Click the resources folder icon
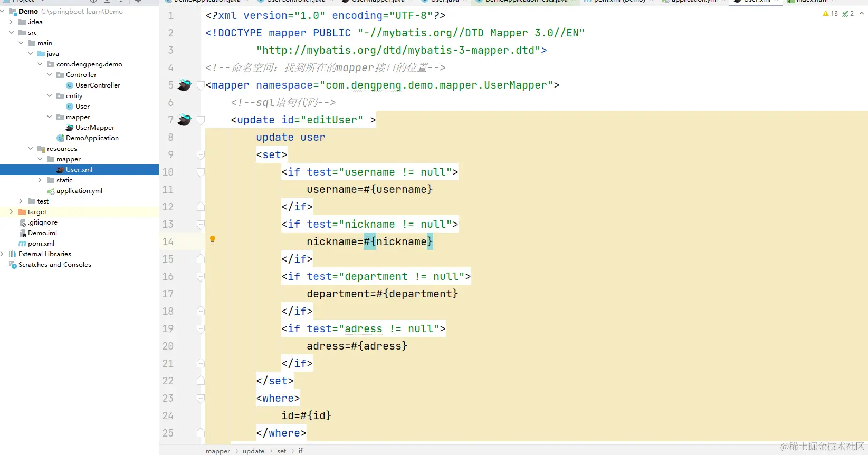This screenshot has height=455, width=868. coord(41,149)
